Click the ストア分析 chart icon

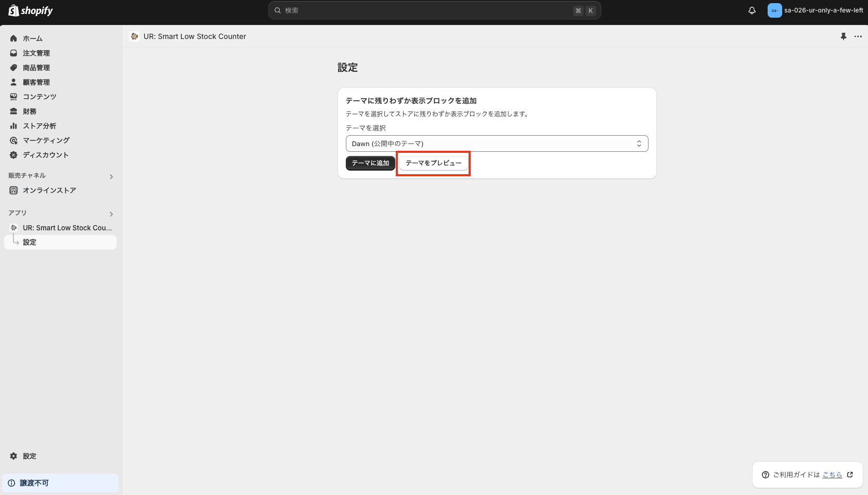(14, 126)
